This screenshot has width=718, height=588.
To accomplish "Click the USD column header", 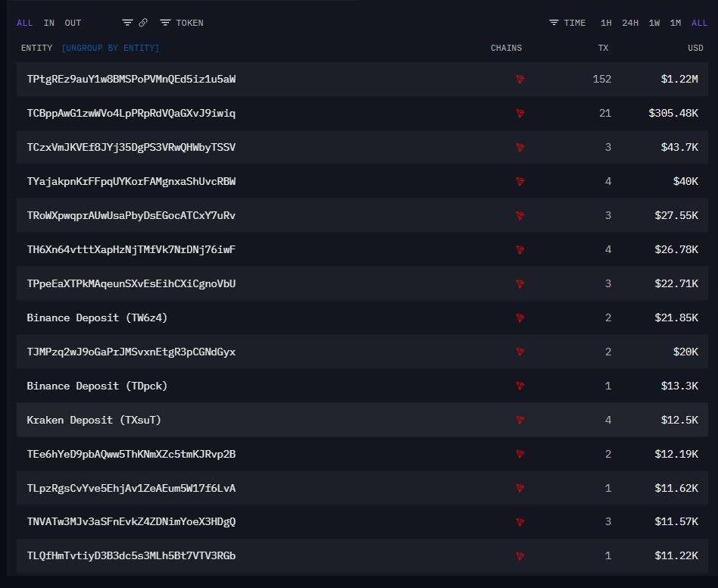I will pos(695,48).
